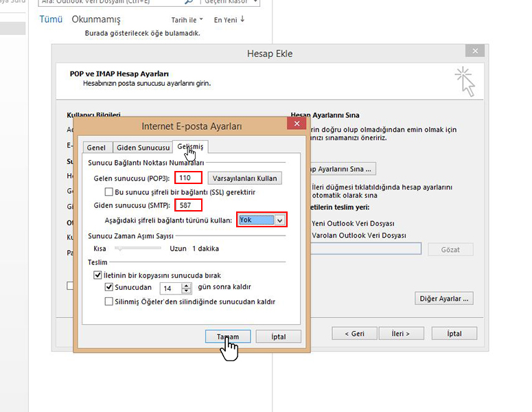The height and width of the screenshot is (412, 532).
Task: Click the Giden sunucusu (SMTP) port field
Action: pyautogui.click(x=188, y=205)
